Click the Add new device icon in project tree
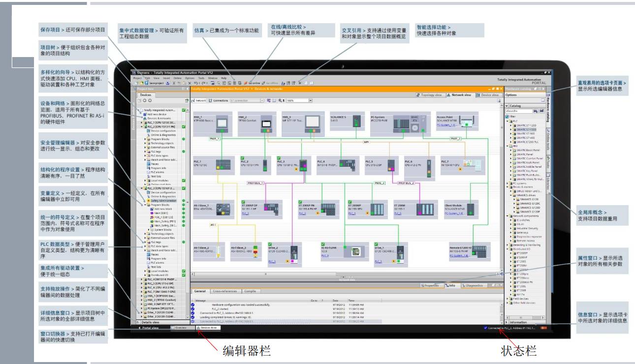The height and width of the screenshot is (364, 635). click(145, 114)
